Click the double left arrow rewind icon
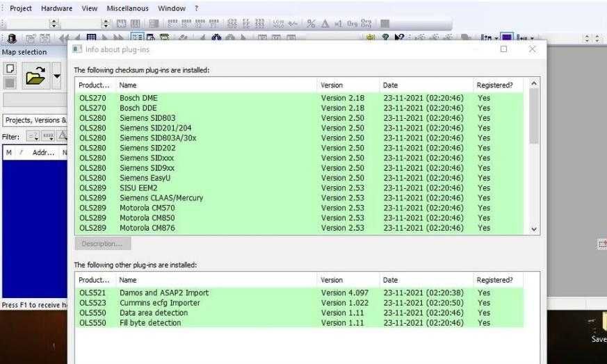The image size is (607, 364). (x=63, y=38)
